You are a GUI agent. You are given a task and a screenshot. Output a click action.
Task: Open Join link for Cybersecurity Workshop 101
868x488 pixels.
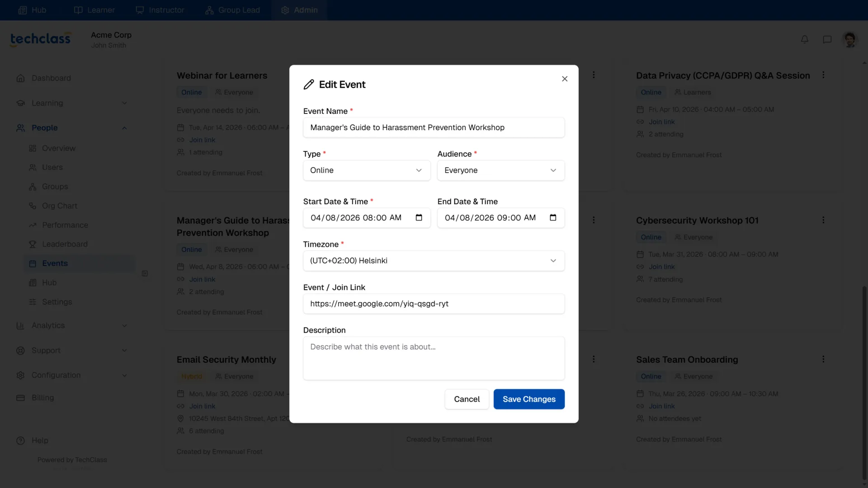661,267
